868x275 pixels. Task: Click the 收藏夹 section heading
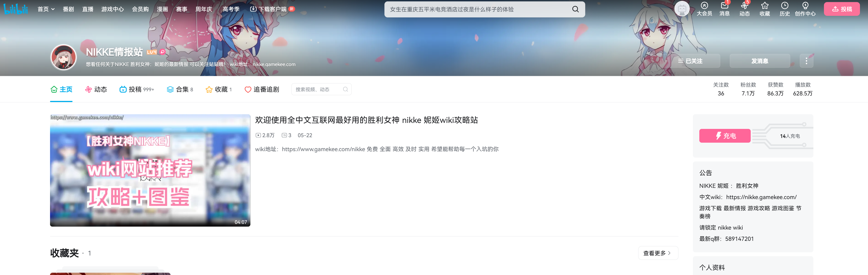(64, 253)
